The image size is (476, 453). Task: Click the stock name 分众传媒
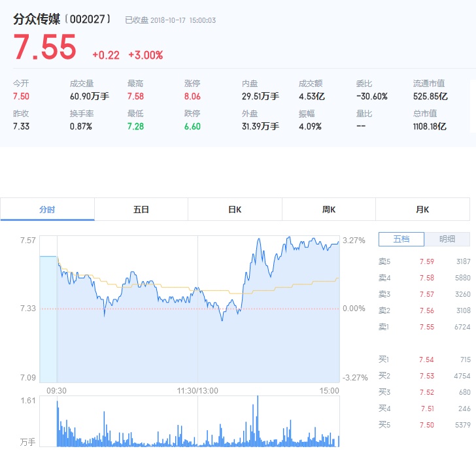(37, 19)
